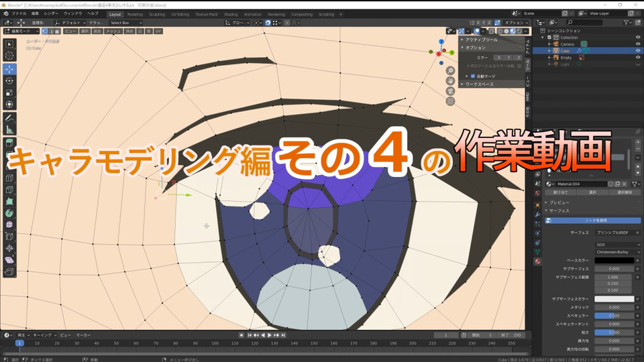The width and height of the screenshot is (644, 362).
Task: Expand the ワークスペース panel
Action: point(491,84)
